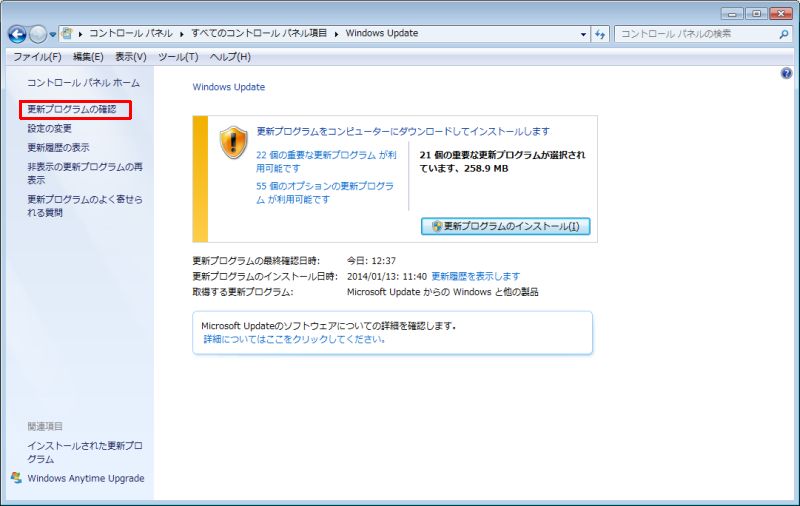Click the Windows Anytime Upgrade icon

(x=16, y=478)
